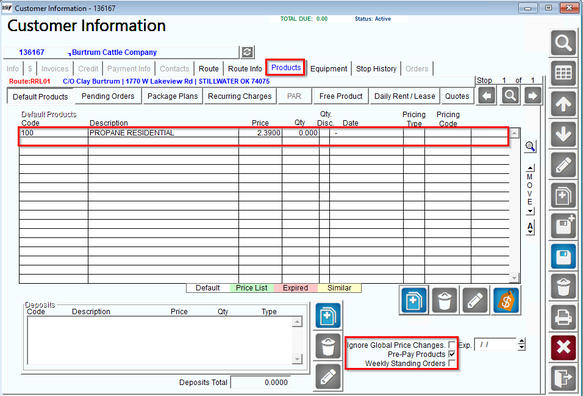Go to previous record with up arrow
The width and height of the screenshot is (583, 396).
coord(563,104)
